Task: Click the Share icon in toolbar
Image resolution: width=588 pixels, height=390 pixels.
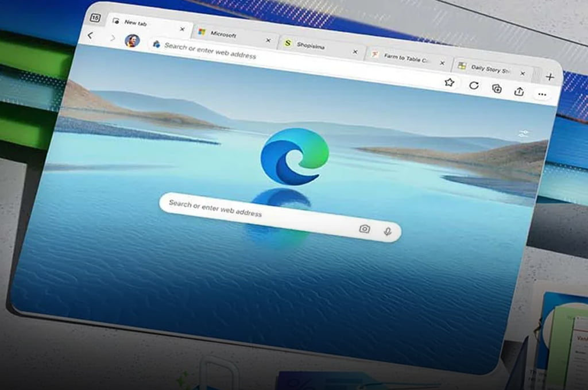Action: pos(519,91)
